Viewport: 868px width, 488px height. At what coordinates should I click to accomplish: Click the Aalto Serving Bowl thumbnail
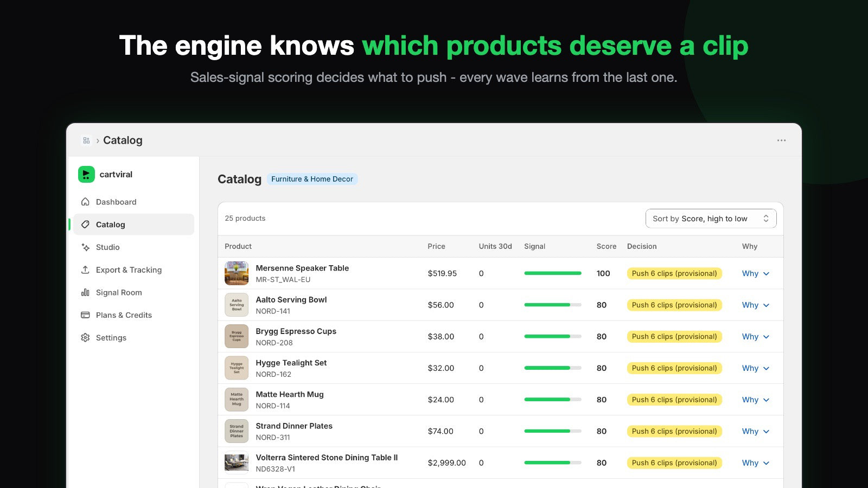coord(237,305)
